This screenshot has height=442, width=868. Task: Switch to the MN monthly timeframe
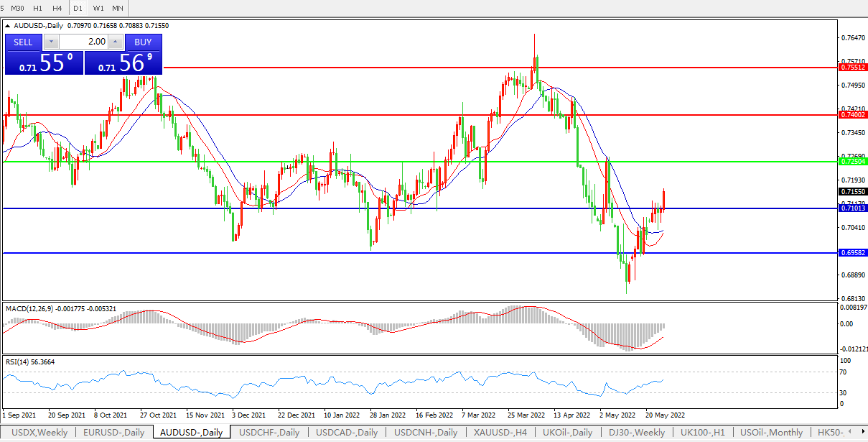click(x=118, y=8)
